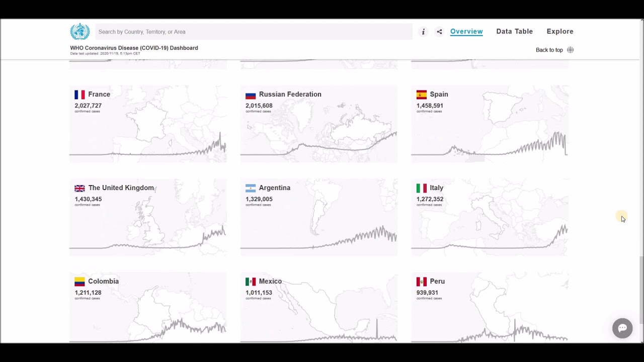Click the page vertical scrollbar

click(x=641, y=292)
